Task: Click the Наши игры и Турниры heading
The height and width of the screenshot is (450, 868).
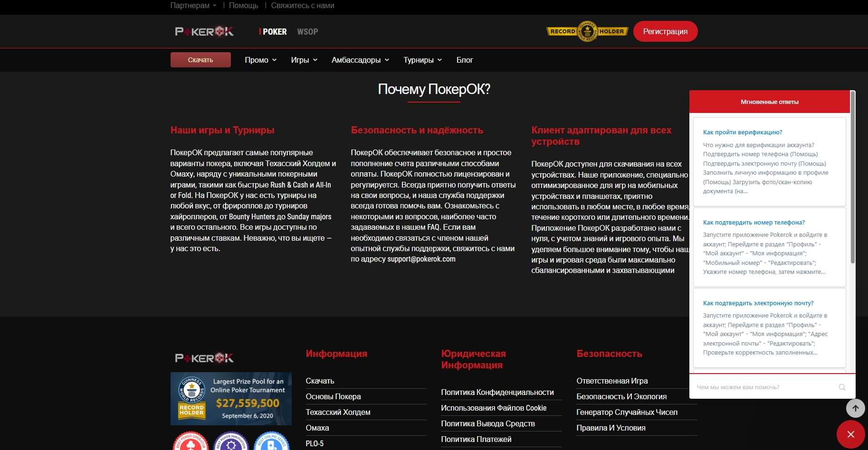Action: pyautogui.click(x=222, y=130)
